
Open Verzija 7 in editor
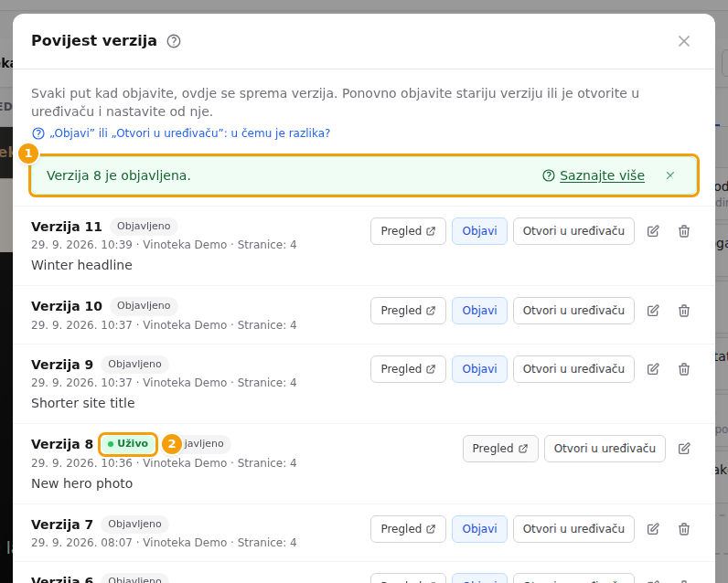[573, 529]
